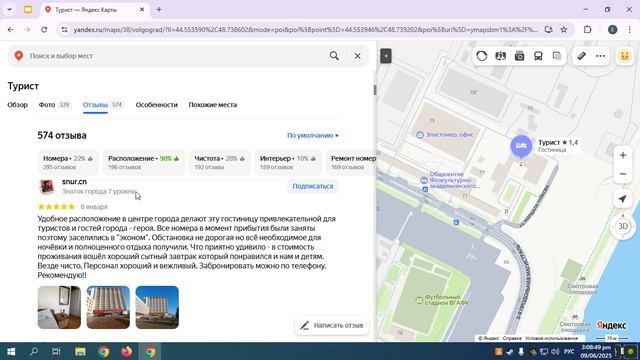Close the Турист — Яндекс Карты tab

click(x=142, y=9)
